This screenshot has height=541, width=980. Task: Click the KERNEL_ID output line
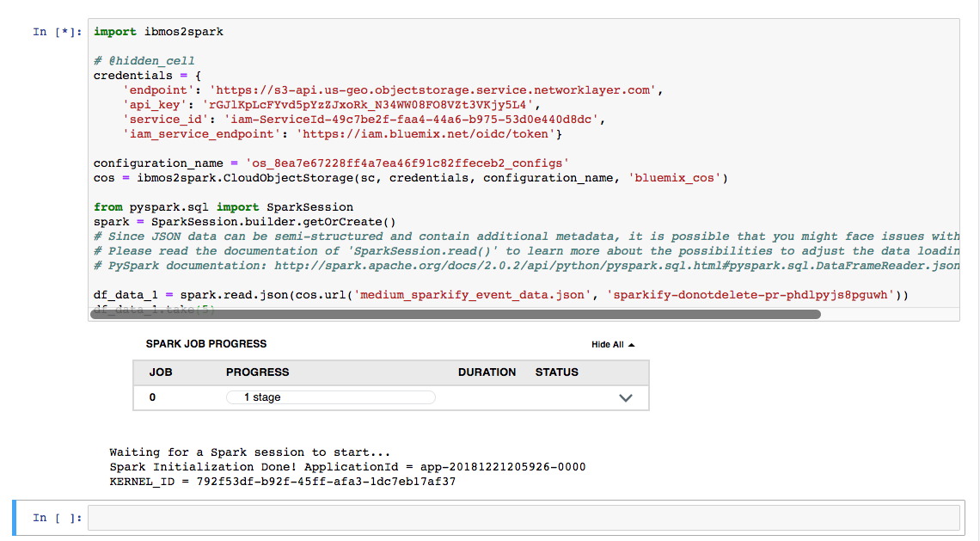point(282,482)
